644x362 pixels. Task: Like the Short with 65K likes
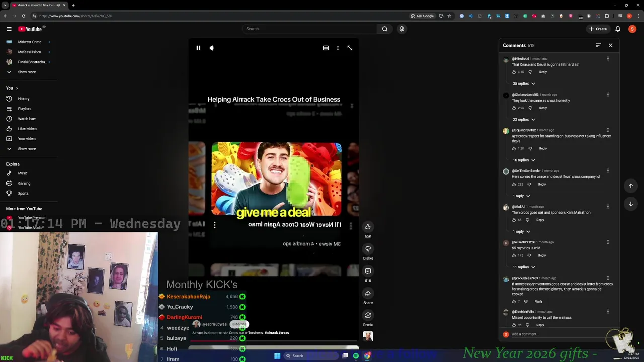(x=368, y=227)
